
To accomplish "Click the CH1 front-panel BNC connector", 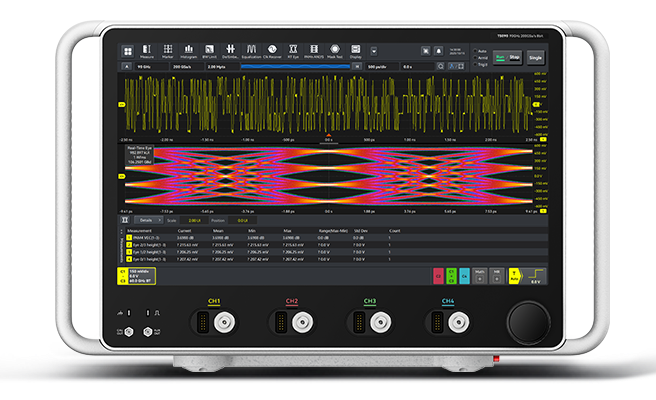I will click(x=224, y=323).
